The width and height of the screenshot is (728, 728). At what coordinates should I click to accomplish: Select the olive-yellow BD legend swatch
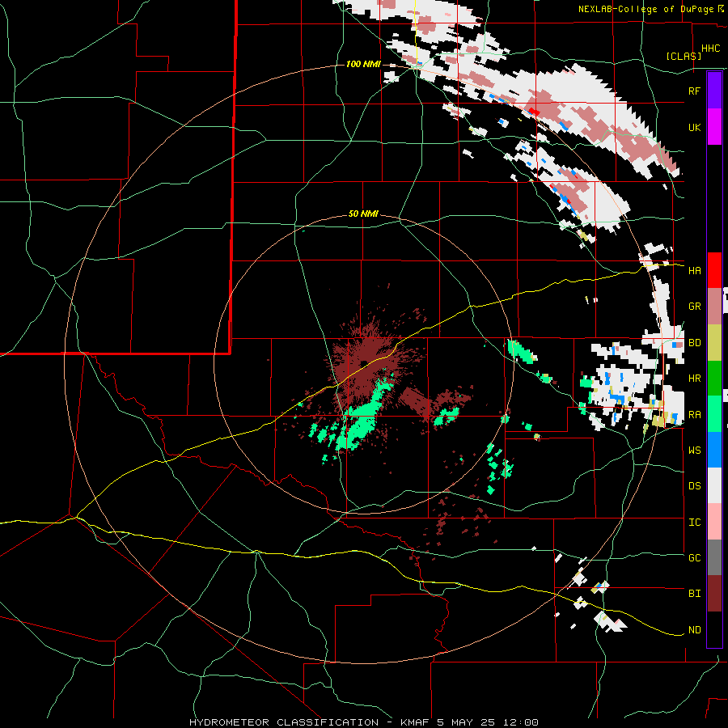coord(714,343)
